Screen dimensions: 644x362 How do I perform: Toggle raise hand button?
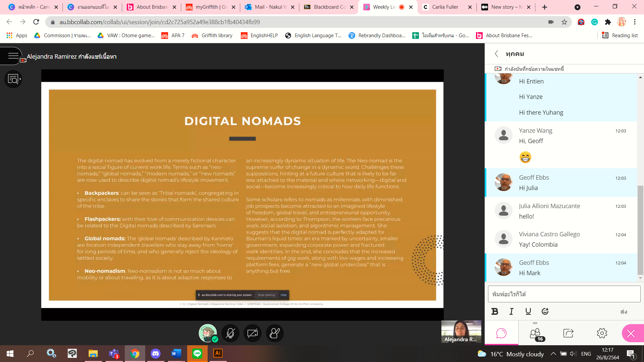[x=275, y=333]
